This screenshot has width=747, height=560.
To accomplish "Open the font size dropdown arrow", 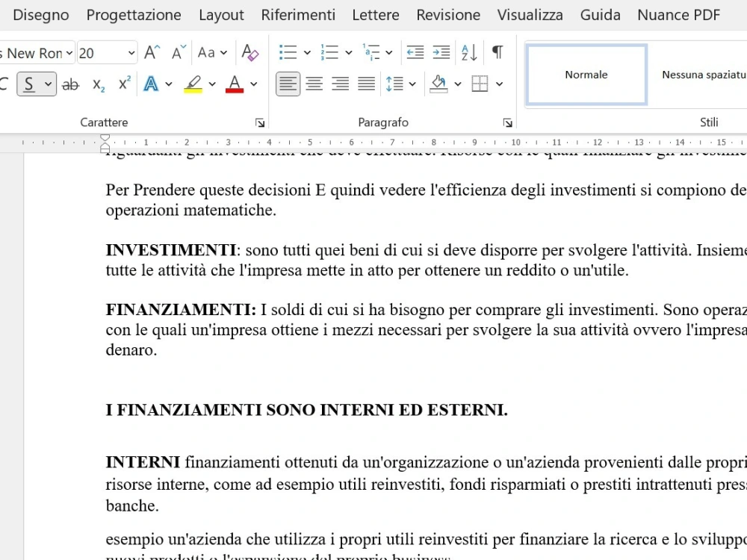I will [x=131, y=53].
